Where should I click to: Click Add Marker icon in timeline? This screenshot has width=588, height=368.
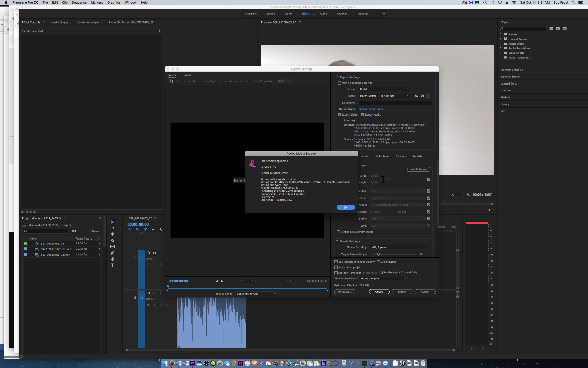[x=153, y=230]
